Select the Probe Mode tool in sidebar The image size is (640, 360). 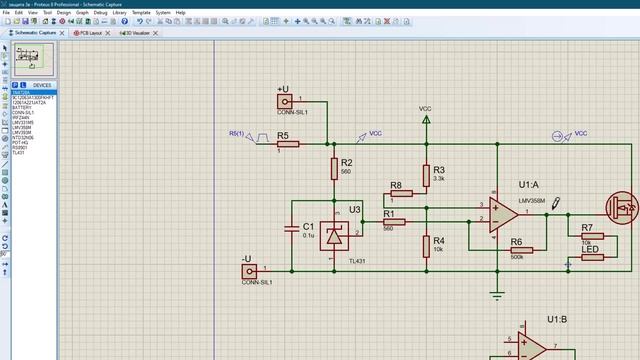[x=5, y=147]
